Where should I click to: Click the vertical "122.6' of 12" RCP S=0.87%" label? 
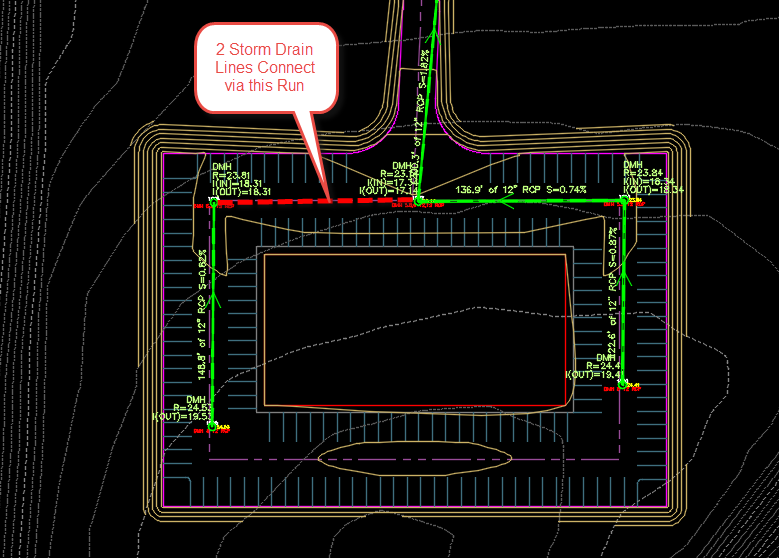pyautogui.click(x=613, y=293)
